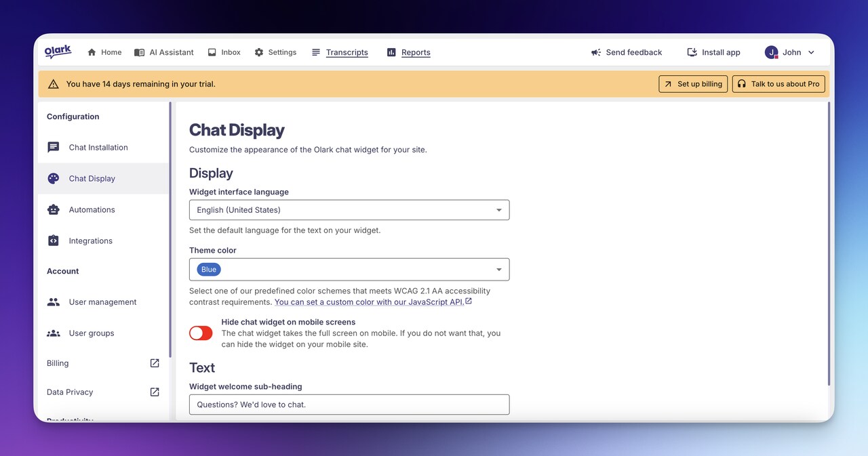Open Automations configuration
Viewport: 868px width, 456px height.
click(91, 209)
